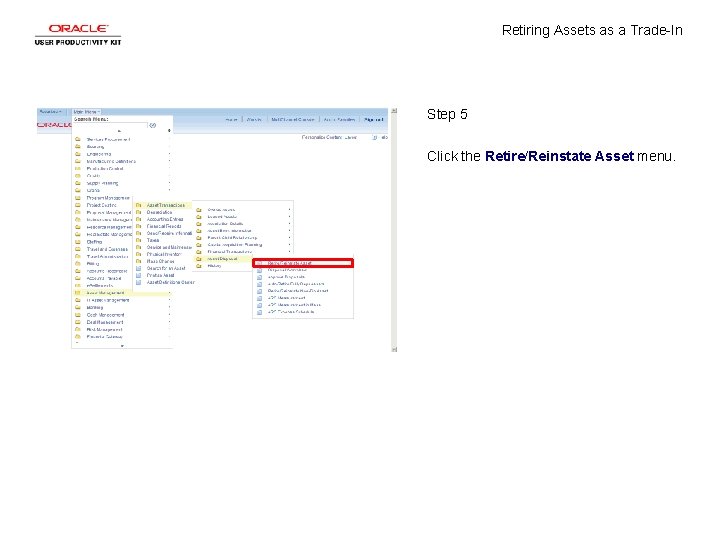Viewport: 720px width, 540px height.
Task: Click the folder icon beside Billing
Action: [x=78, y=264]
